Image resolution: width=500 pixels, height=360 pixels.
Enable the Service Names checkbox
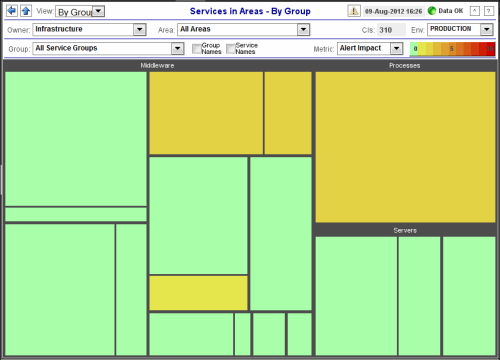coord(231,49)
